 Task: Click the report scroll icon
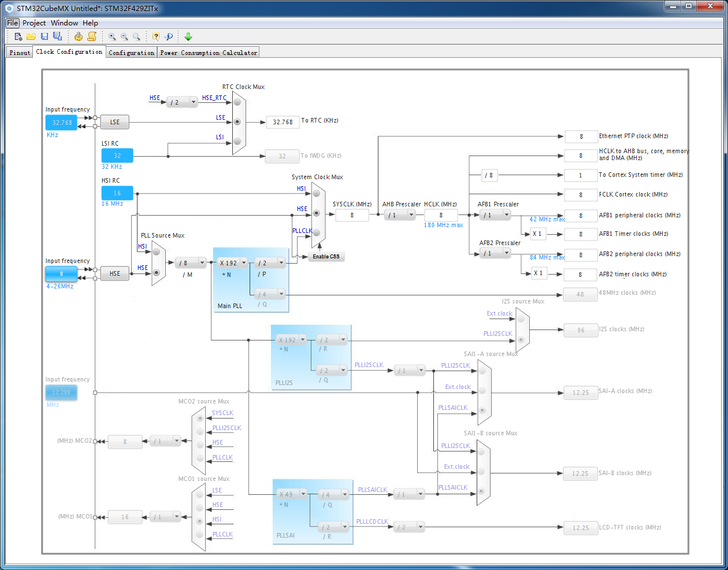pos(91,36)
